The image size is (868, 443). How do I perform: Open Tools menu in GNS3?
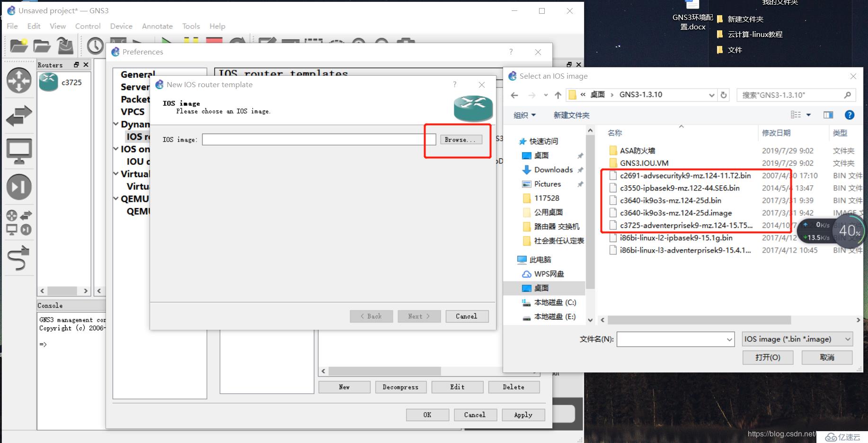tap(191, 26)
